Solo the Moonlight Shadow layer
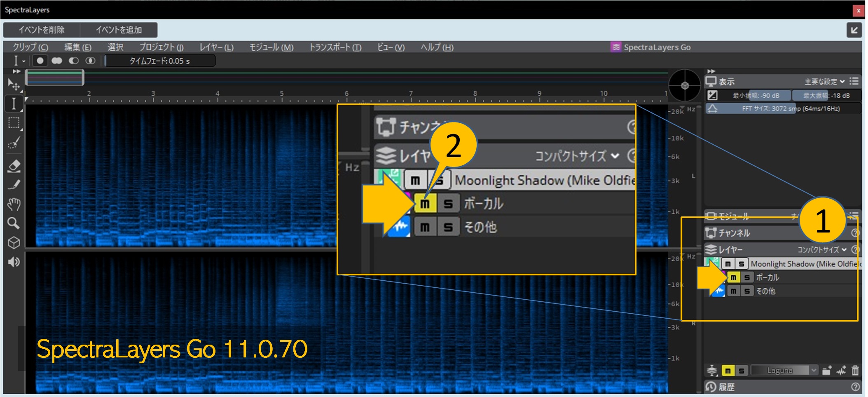 tap(742, 264)
